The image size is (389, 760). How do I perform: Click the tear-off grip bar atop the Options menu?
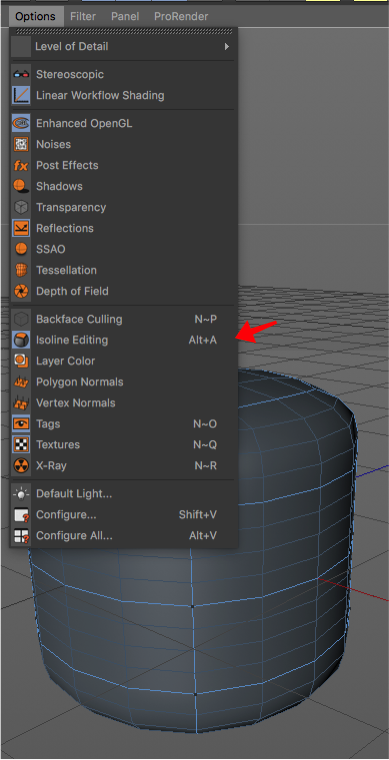point(124,31)
